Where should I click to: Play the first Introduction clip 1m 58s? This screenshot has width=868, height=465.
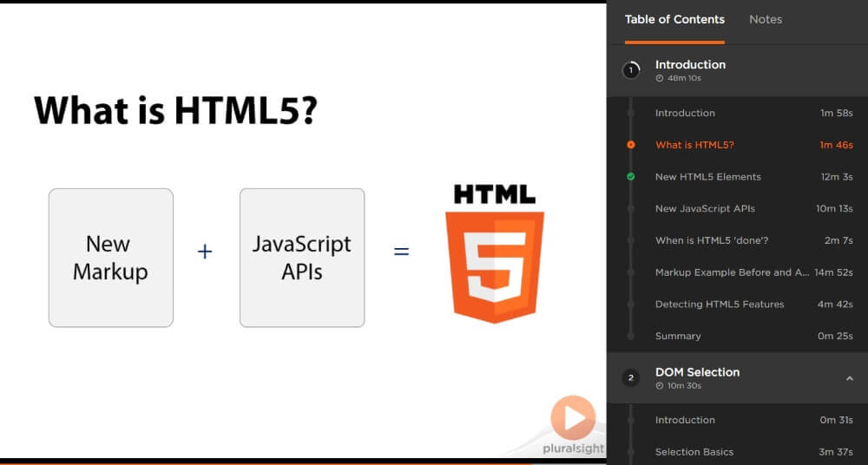[x=737, y=113]
